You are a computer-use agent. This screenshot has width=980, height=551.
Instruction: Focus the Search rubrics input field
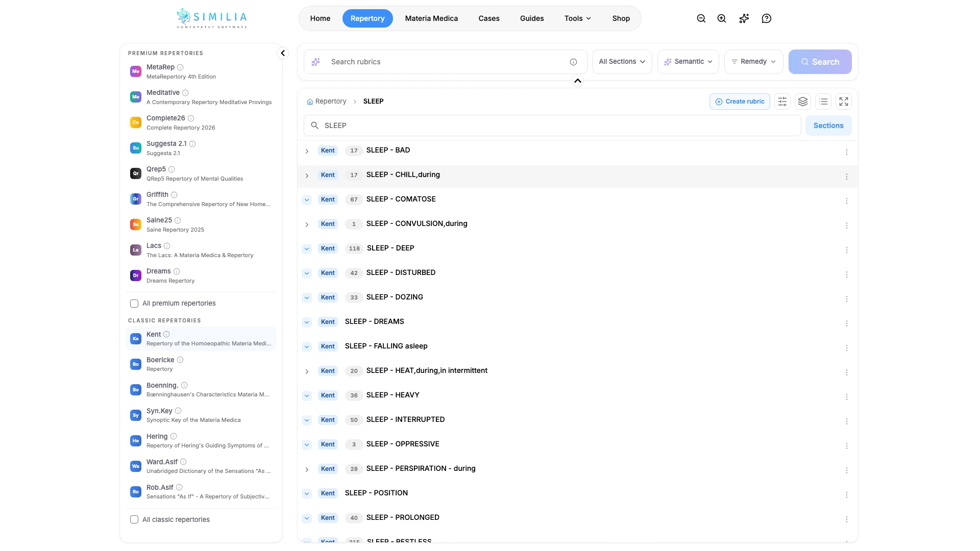coord(447,62)
